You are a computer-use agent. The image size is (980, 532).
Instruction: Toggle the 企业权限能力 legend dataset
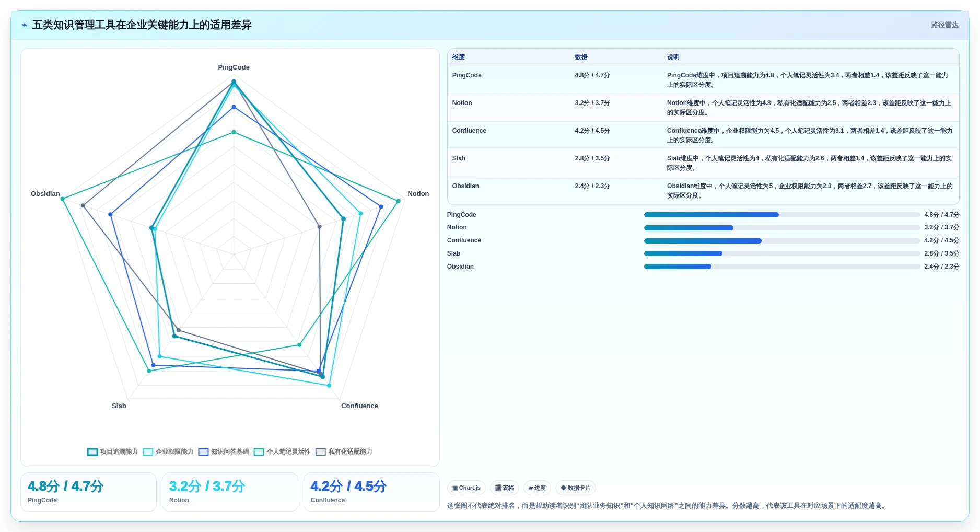pos(168,452)
